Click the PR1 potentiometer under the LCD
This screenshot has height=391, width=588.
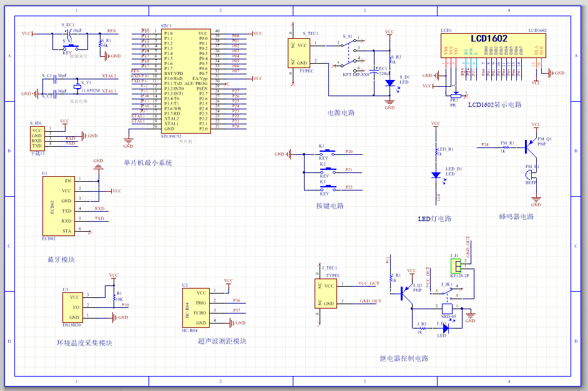pyautogui.click(x=453, y=92)
